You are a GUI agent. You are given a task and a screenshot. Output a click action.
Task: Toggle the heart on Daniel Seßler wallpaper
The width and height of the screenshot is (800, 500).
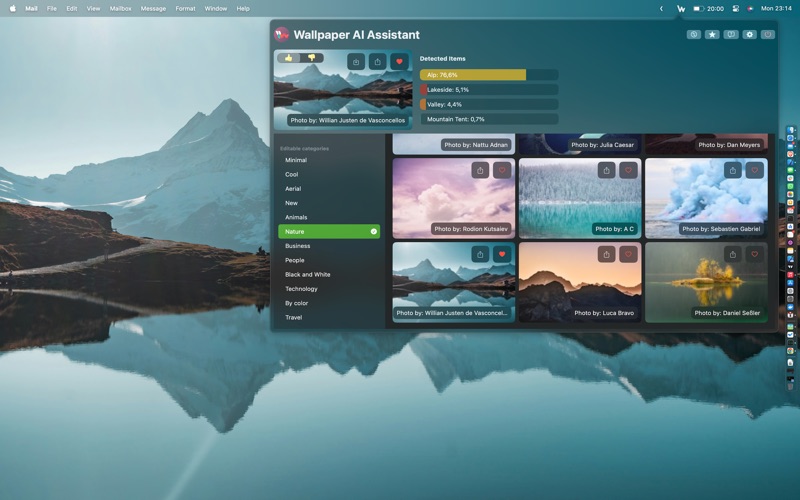tap(754, 254)
